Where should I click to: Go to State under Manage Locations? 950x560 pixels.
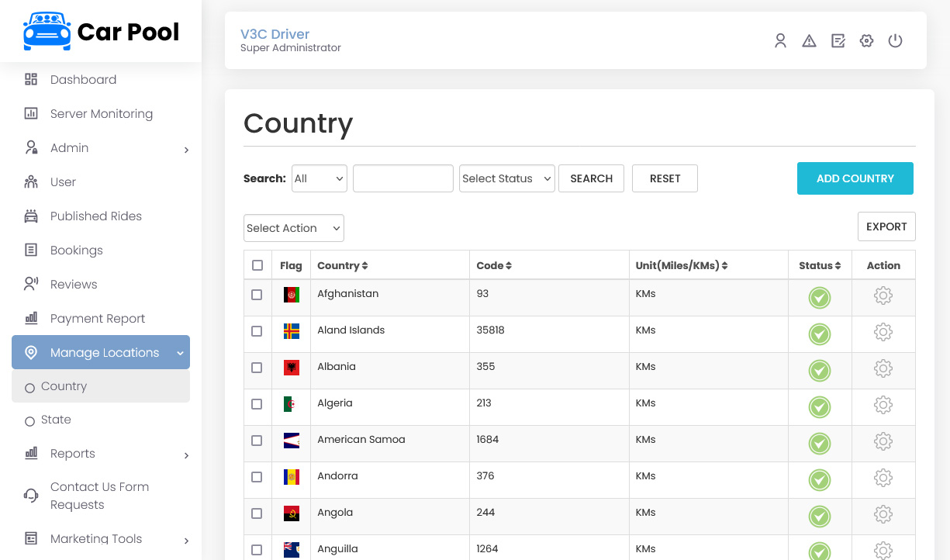coord(56,420)
